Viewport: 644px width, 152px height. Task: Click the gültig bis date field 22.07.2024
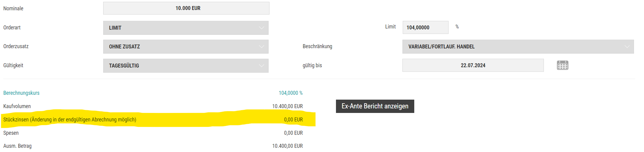[473, 65]
